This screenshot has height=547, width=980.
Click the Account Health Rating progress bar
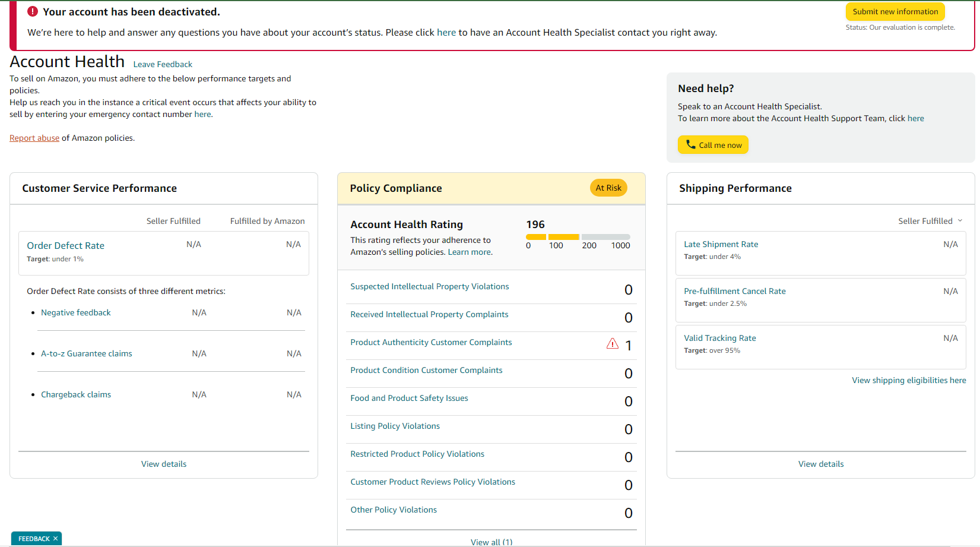coord(578,237)
